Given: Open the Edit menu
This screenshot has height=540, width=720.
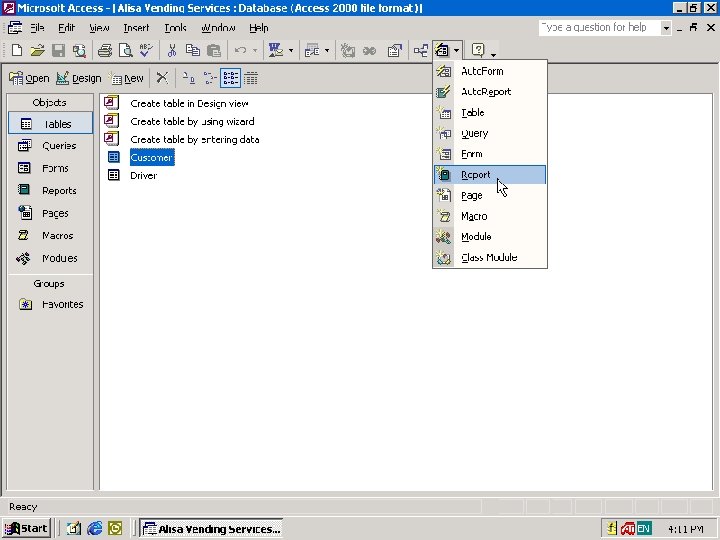Looking at the screenshot, I should click(x=67, y=28).
